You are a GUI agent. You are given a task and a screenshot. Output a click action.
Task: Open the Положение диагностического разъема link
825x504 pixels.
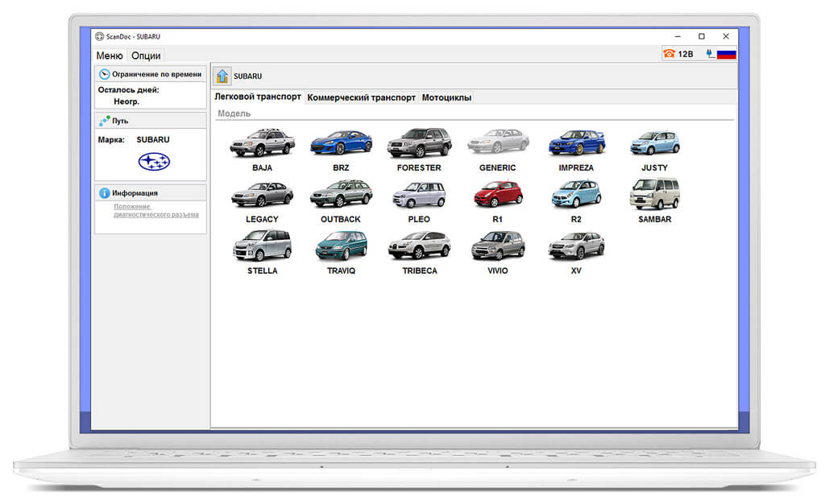(x=155, y=210)
